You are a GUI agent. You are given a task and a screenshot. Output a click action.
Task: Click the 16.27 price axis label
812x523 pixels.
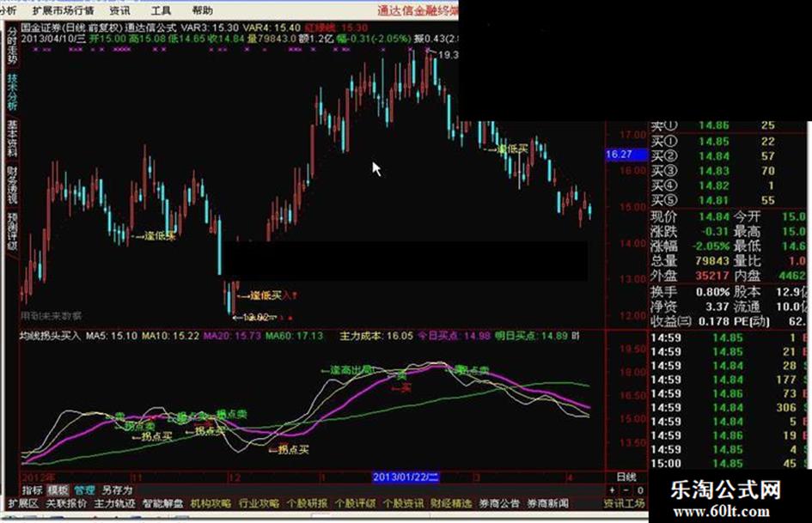(626, 154)
